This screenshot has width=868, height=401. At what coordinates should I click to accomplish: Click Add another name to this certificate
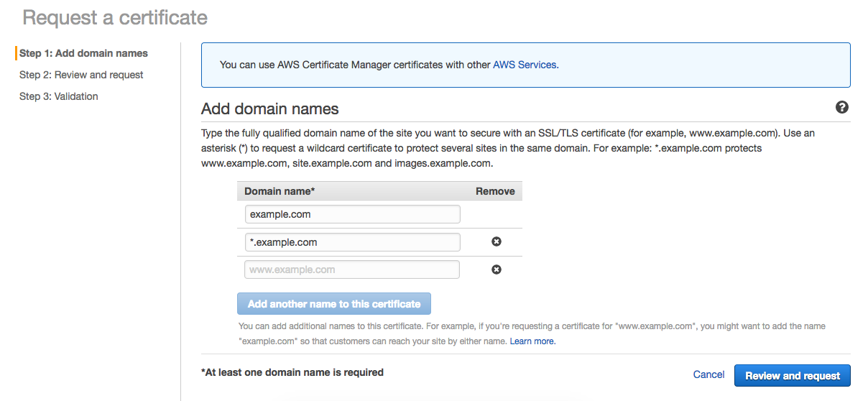334,304
